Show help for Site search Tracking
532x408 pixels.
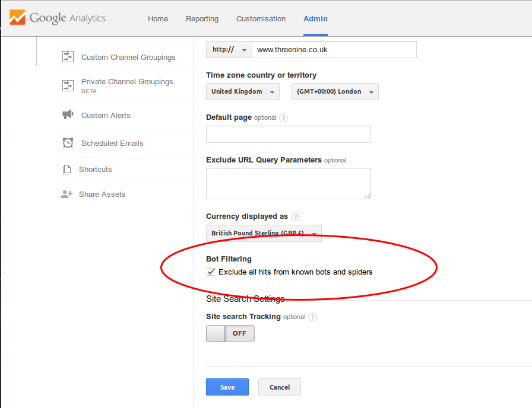[x=312, y=317]
